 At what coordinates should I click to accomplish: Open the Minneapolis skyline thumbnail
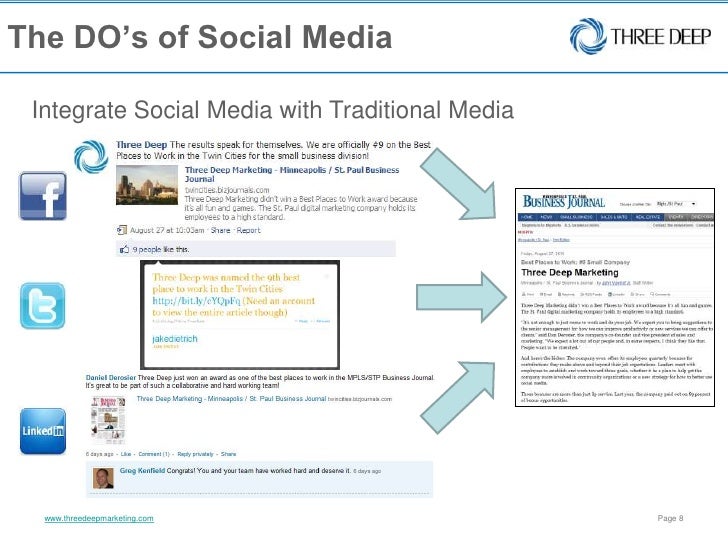click(x=147, y=185)
